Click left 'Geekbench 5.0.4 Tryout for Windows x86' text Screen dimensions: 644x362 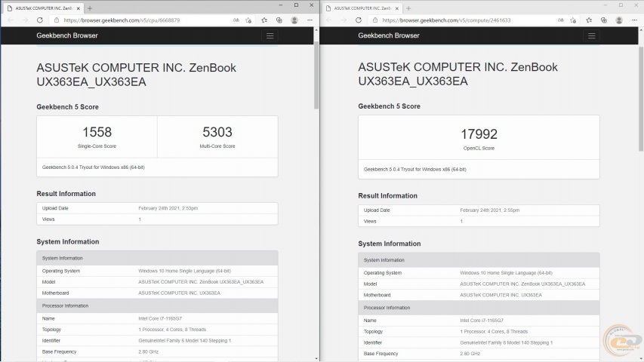93,167
